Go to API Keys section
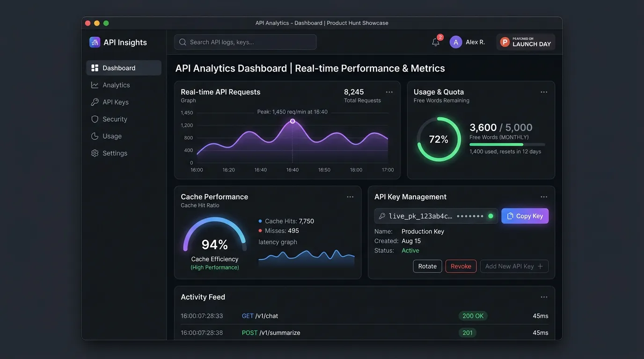The height and width of the screenshot is (359, 644). 124,102
